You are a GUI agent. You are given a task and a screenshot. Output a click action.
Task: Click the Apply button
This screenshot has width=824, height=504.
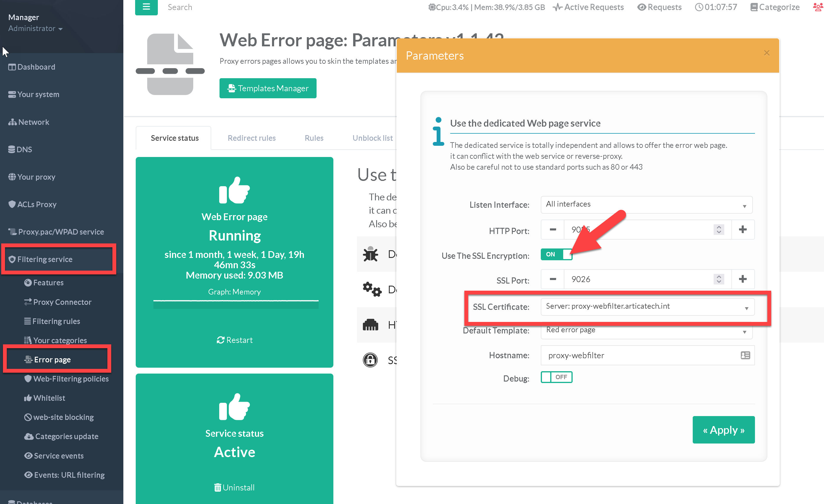tap(723, 430)
